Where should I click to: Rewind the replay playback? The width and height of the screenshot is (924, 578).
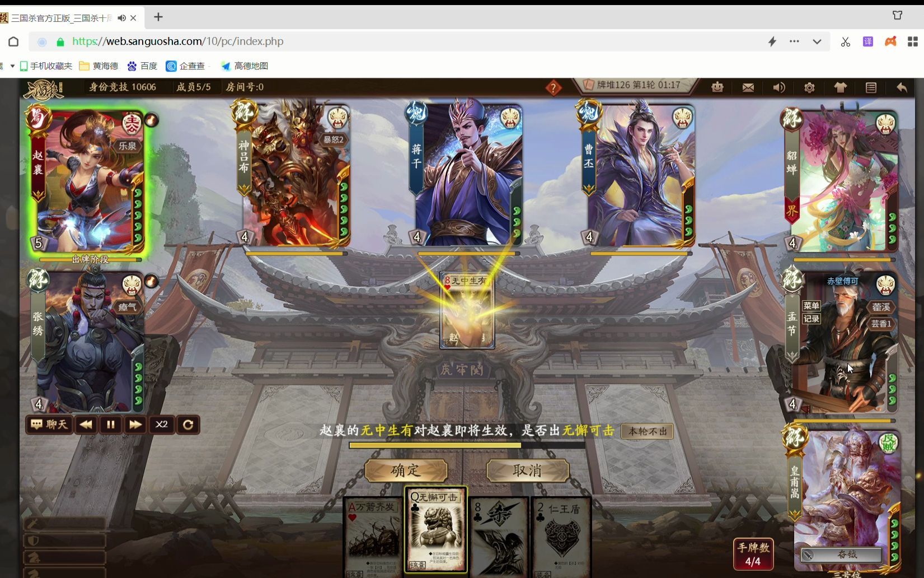click(x=86, y=425)
